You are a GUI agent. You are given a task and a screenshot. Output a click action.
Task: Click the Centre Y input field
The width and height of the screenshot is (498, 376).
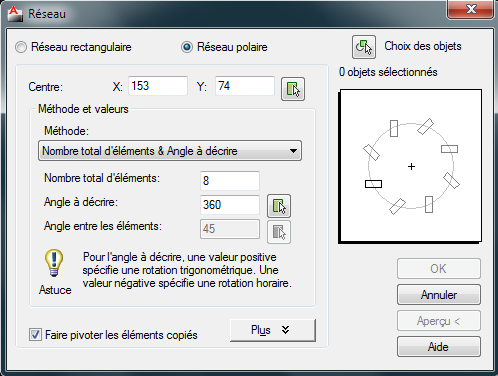click(x=245, y=86)
